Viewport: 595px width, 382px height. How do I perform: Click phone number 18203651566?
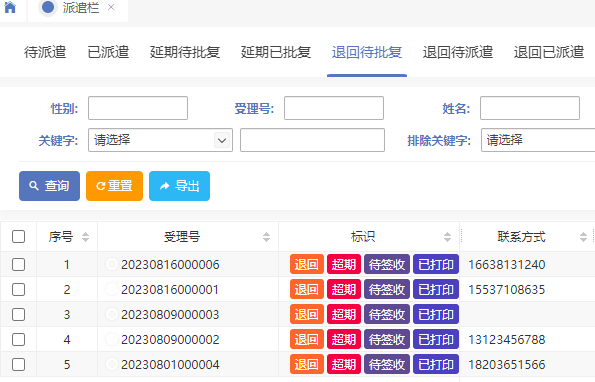click(x=507, y=365)
